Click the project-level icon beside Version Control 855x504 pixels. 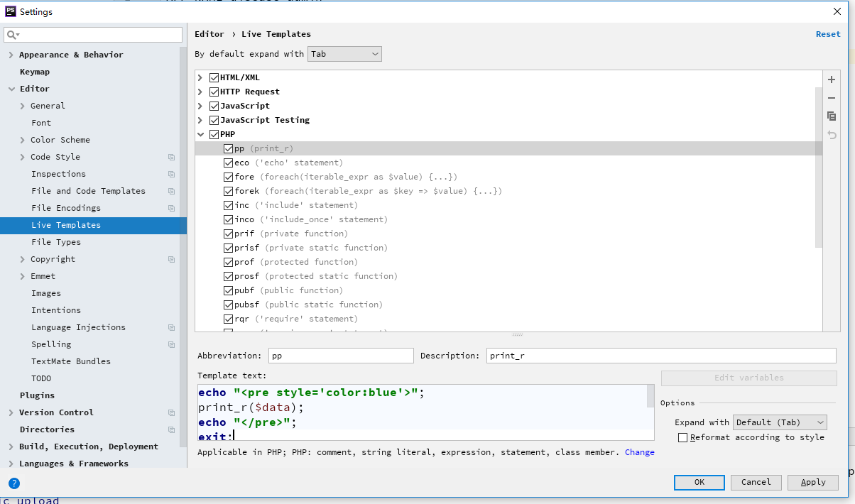pyautogui.click(x=171, y=412)
